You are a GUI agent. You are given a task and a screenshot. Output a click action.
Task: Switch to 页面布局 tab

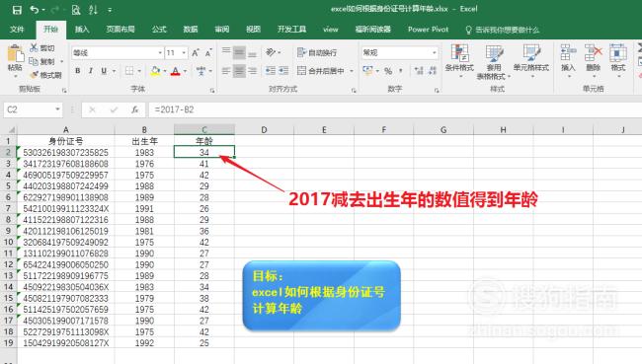click(x=120, y=30)
